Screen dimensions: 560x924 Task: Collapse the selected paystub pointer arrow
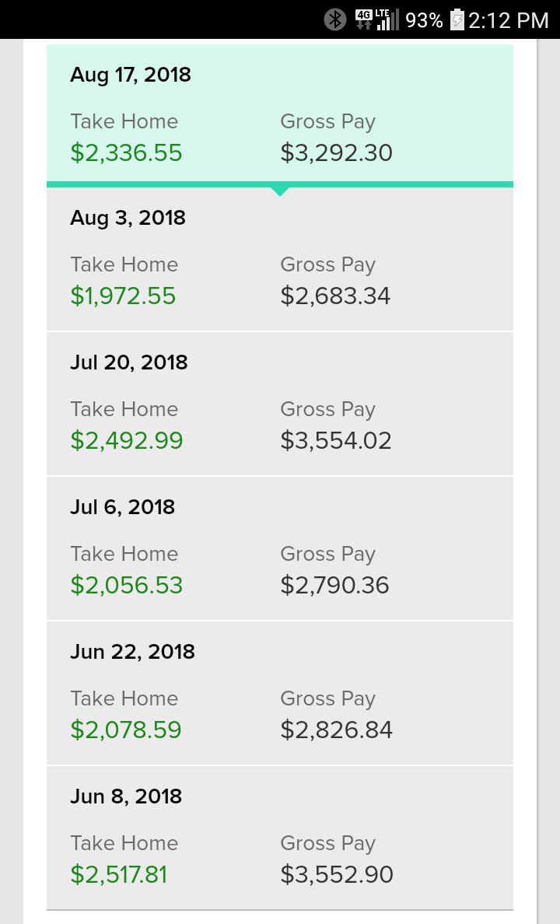pos(280,191)
